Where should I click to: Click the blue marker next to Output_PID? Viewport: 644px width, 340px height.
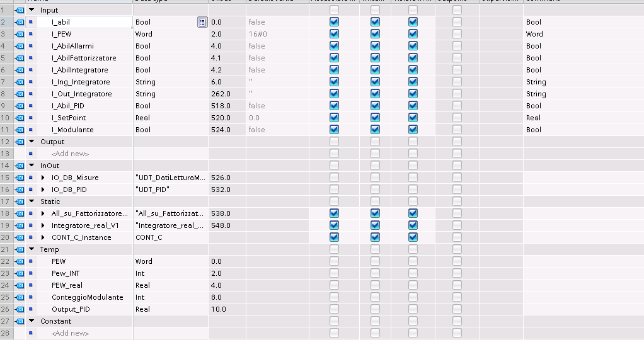(x=31, y=309)
